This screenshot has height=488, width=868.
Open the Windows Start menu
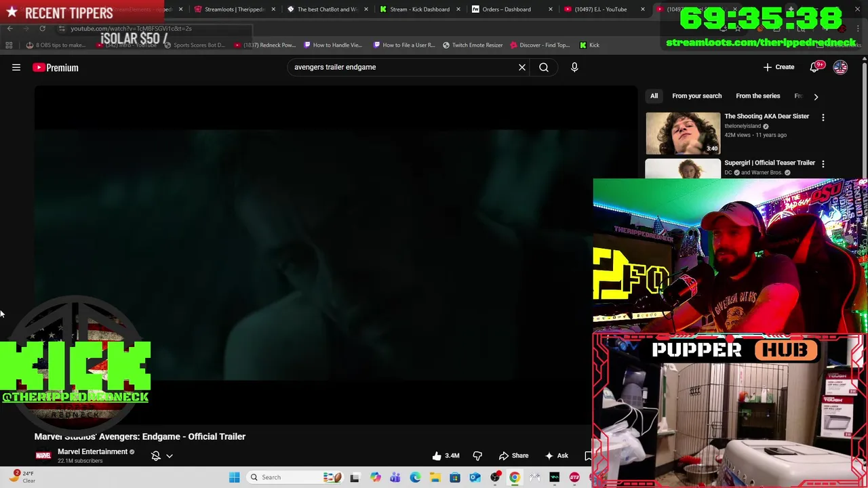click(x=234, y=477)
